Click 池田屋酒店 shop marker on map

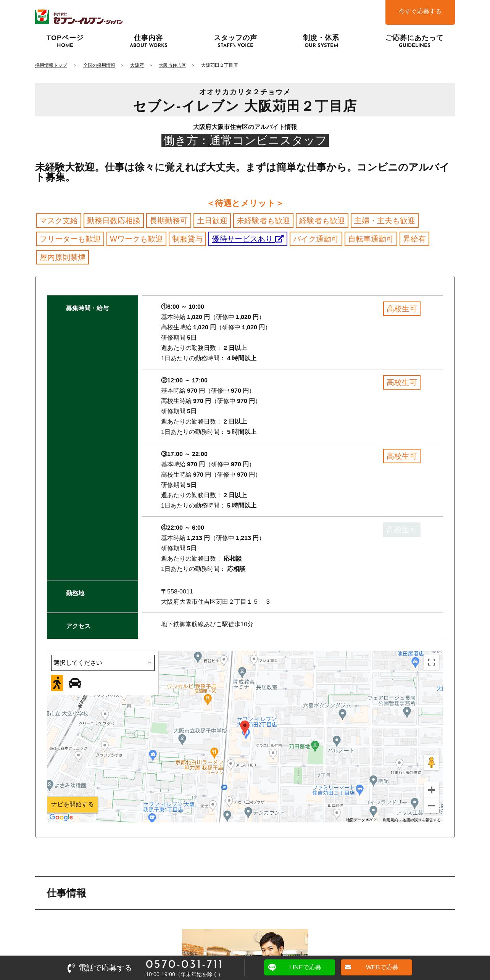415,662
